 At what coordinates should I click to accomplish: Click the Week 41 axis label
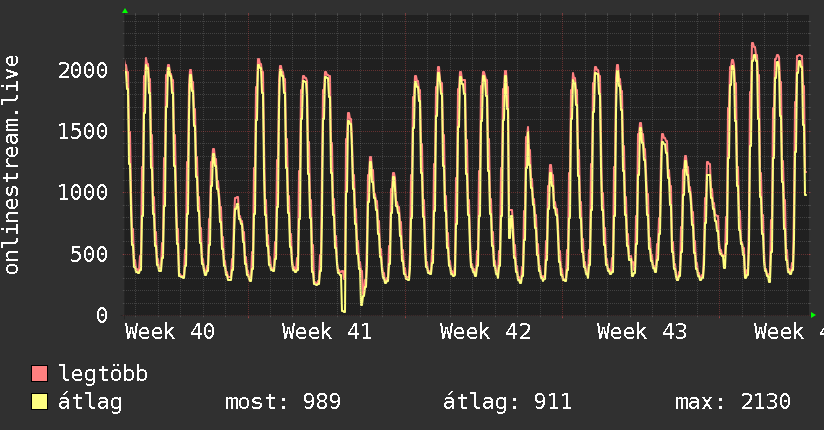(327, 332)
